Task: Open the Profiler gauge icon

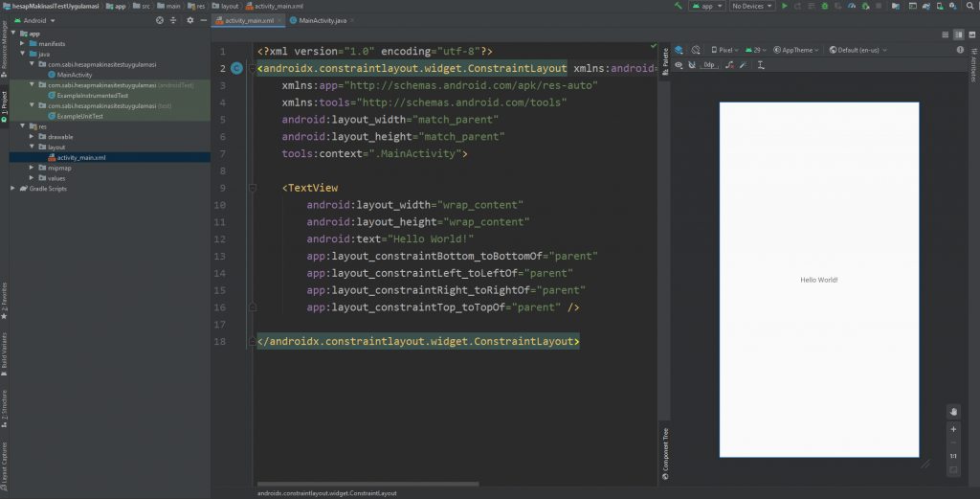Action: 852,6
